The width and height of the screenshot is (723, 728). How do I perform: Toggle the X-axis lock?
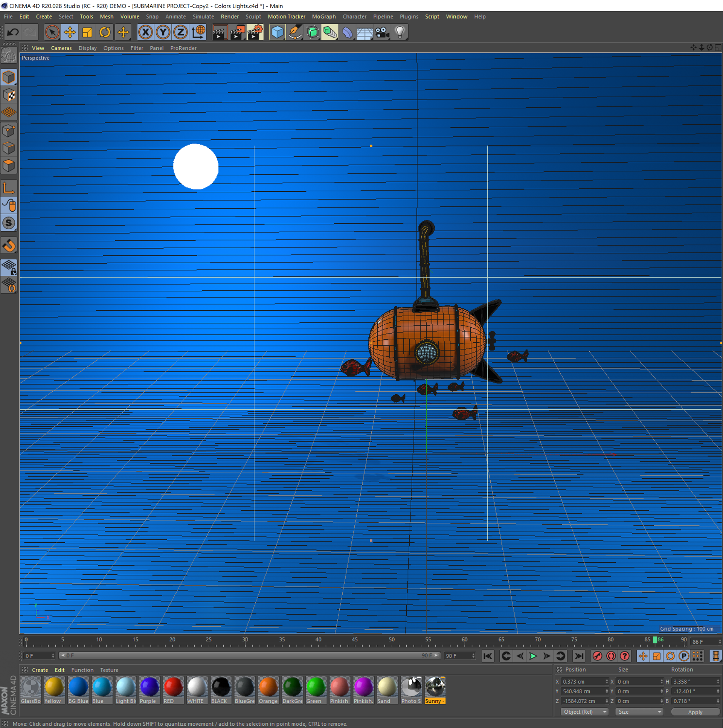tap(145, 32)
